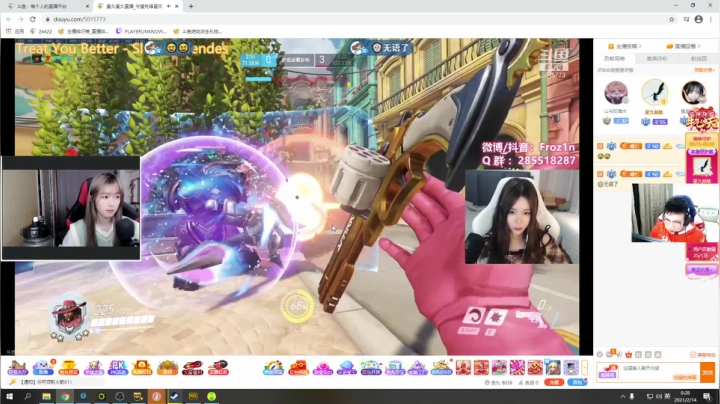Open emoji picker in chat toolbar
720x404 pixels.
pyautogui.click(x=600, y=354)
